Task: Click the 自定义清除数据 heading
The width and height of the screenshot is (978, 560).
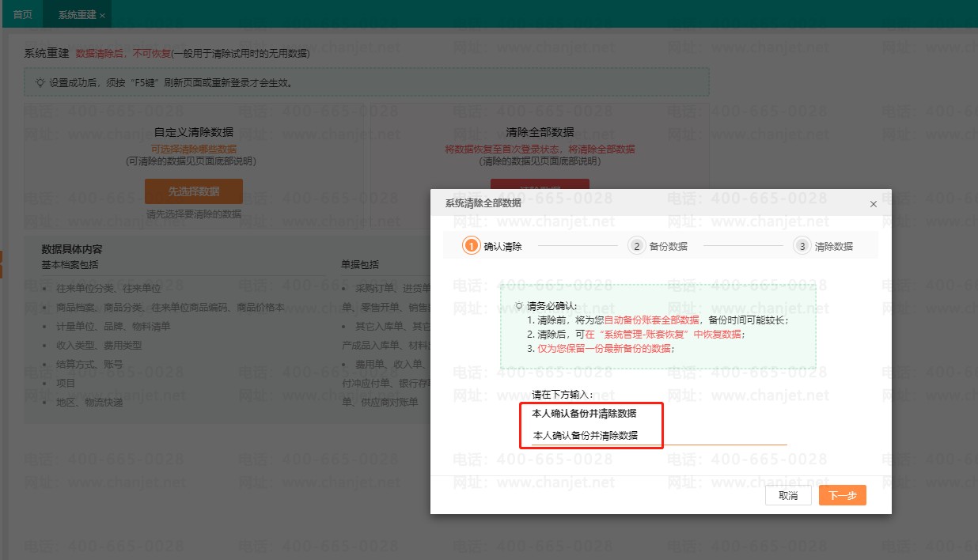Action: (x=194, y=132)
